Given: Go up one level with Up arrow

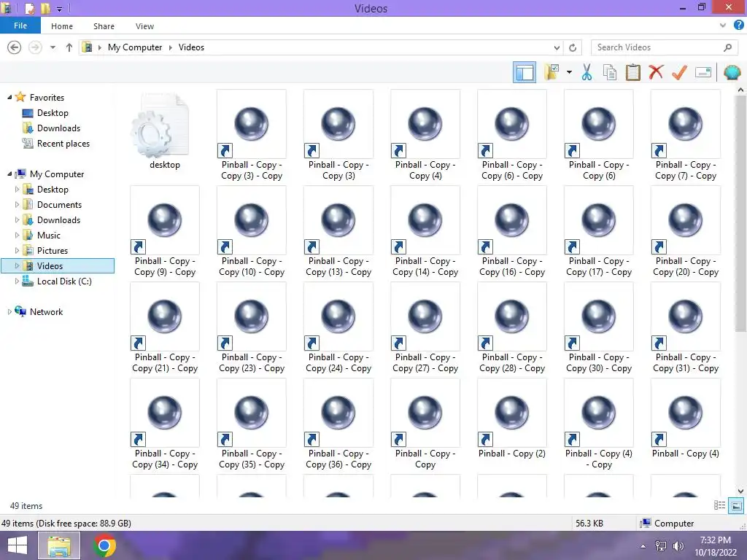Looking at the screenshot, I should pos(69,47).
